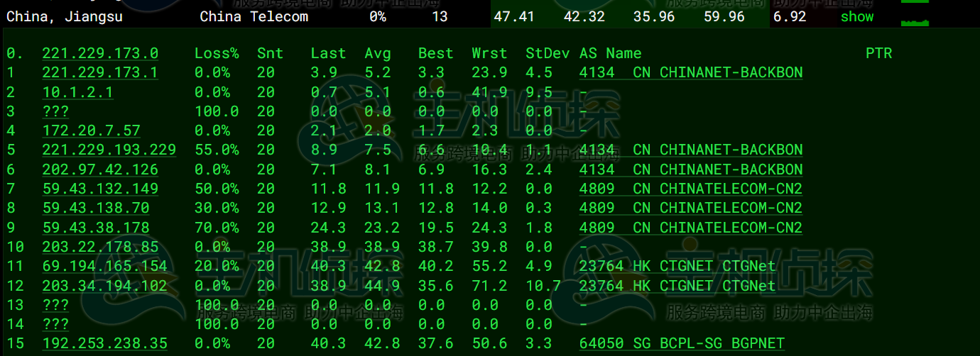The image size is (980, 356).
Task: Open IP link 221.229.173.0
Action: 100,53
